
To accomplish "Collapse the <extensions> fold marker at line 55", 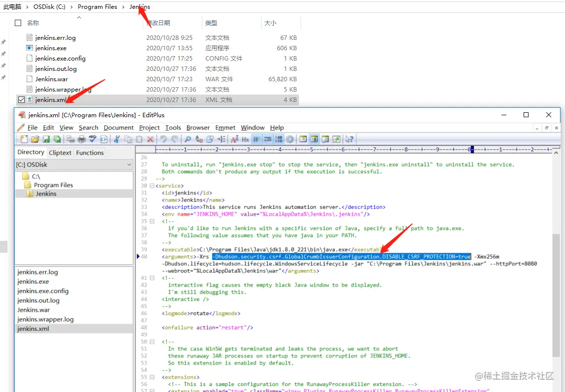I will [152, 377].
